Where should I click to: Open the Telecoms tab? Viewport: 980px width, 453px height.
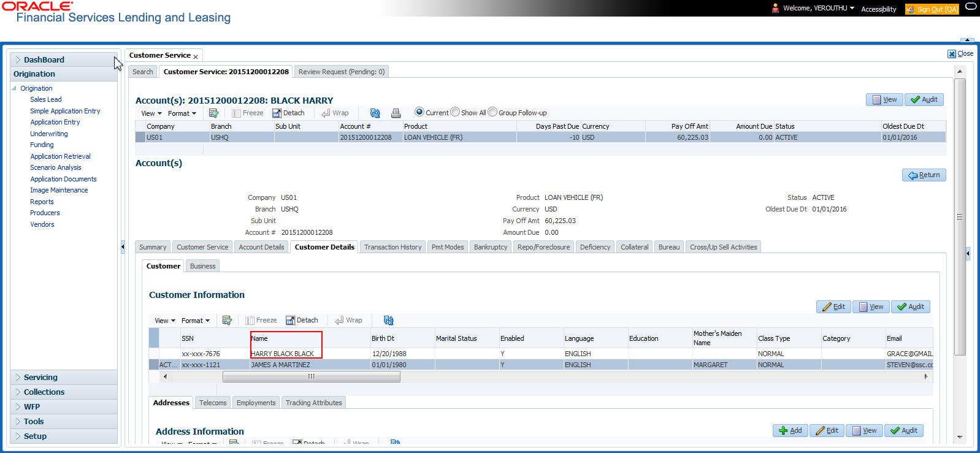[213, 403]
